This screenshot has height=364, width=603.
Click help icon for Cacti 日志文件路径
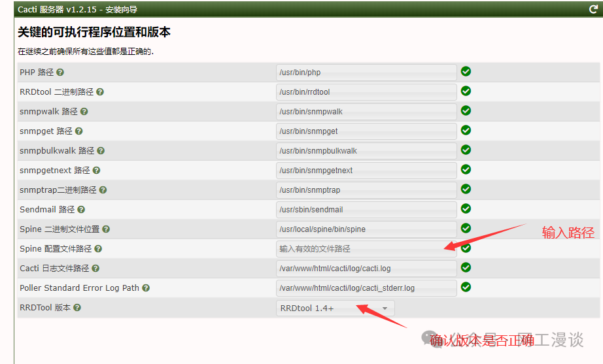click(95, 269)
